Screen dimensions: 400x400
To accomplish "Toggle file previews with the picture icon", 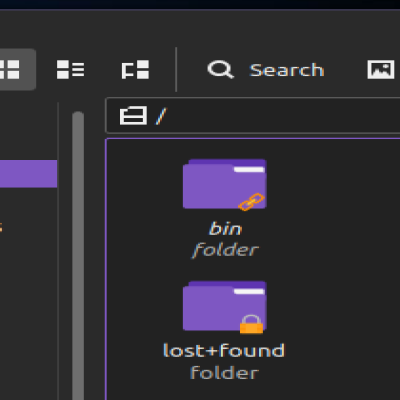I will (x=381, y=69).
